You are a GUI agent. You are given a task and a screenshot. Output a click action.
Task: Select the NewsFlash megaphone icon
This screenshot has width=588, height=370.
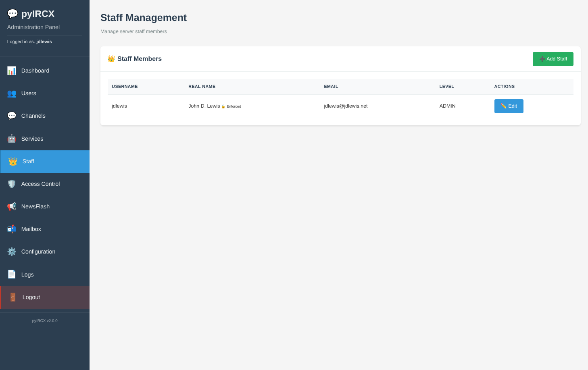(x=12, y=206)
